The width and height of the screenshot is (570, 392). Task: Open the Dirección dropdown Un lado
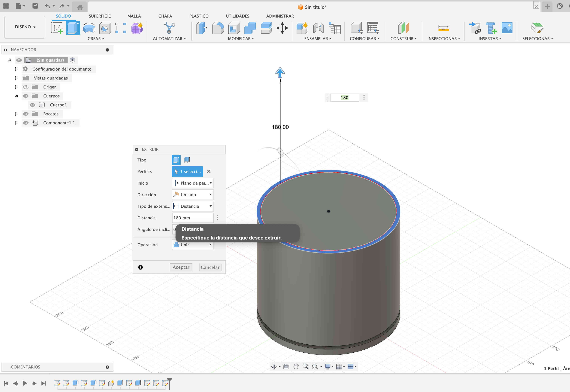(x=193, y=195)
